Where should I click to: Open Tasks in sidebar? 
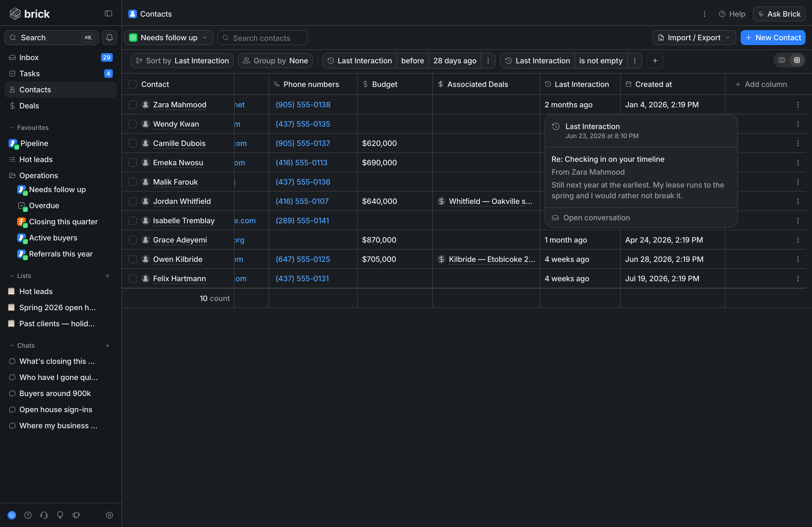tap(61, 74)
